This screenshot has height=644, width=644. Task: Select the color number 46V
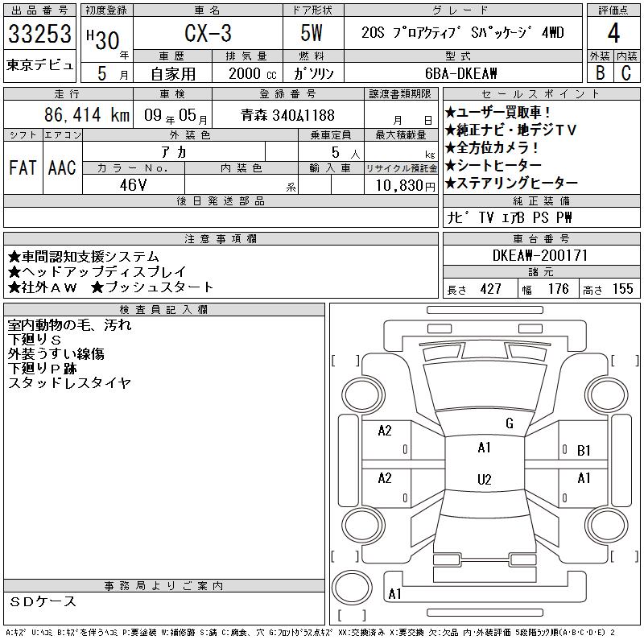133,185
